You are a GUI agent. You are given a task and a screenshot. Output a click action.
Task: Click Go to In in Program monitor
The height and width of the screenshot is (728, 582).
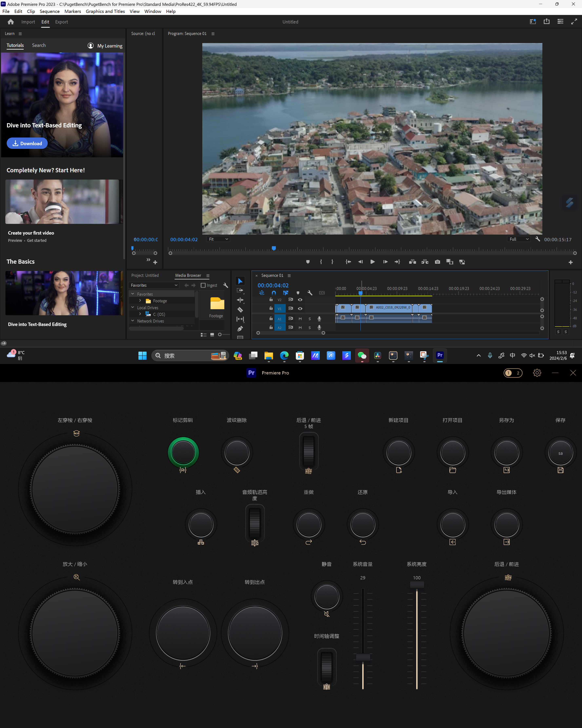[348, 262]
